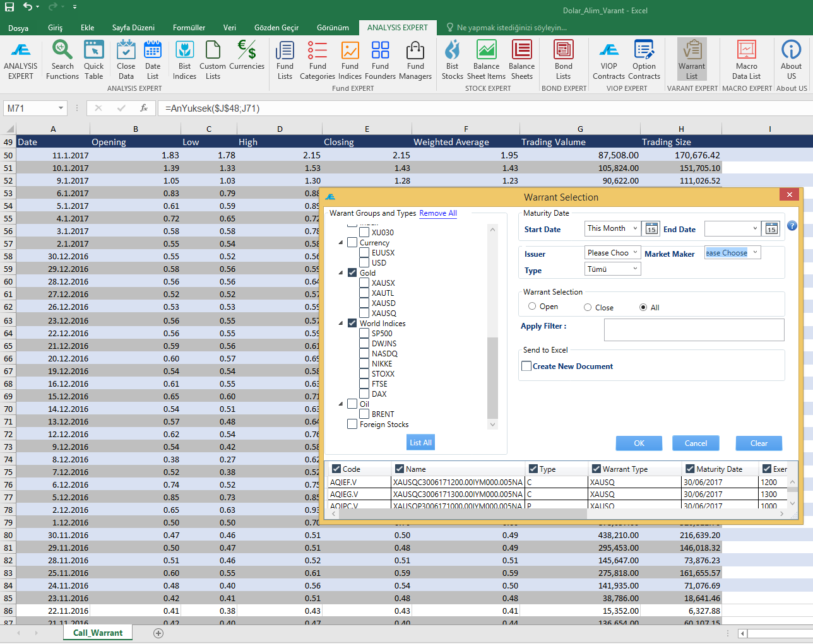
Task: Uncheck the Gold group checkbox
Action: coord(352,272)
